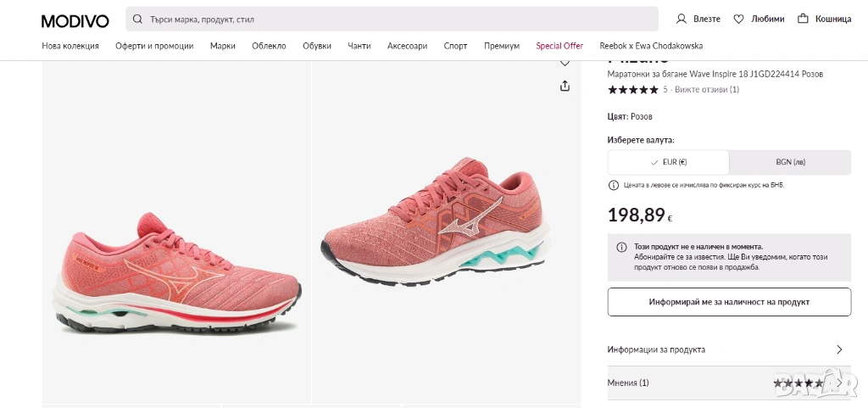This screenshot has height=408, width=868.
Task: Open the Special Offer menu item
Action: (x=559, y=46)
